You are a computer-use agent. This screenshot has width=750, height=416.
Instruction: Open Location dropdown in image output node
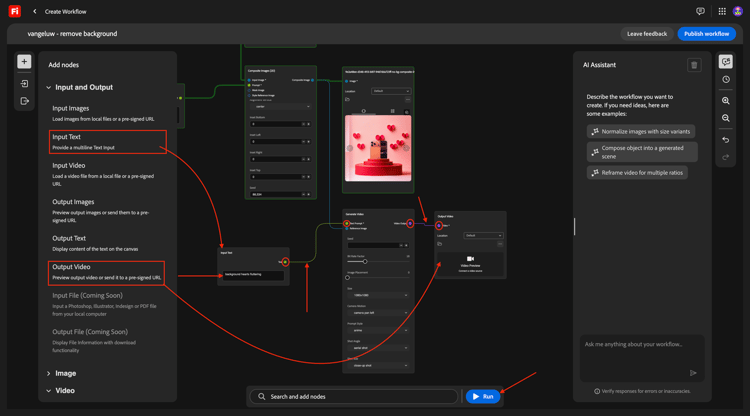click(391, 91)
